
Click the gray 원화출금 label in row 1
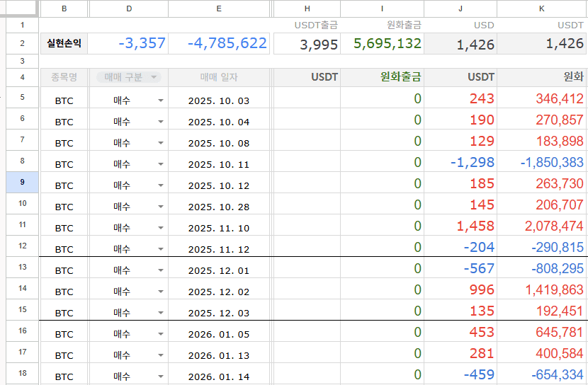point(405,25)
